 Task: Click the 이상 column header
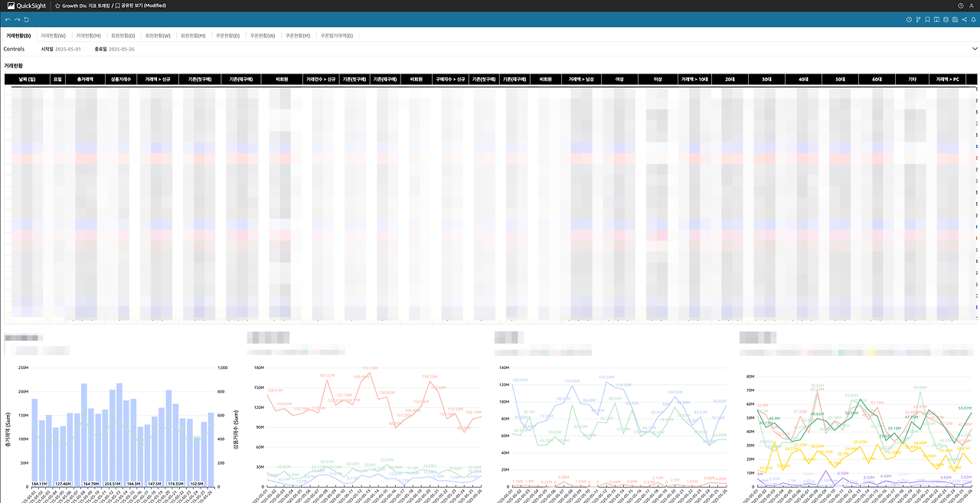(x=657, y=79)
